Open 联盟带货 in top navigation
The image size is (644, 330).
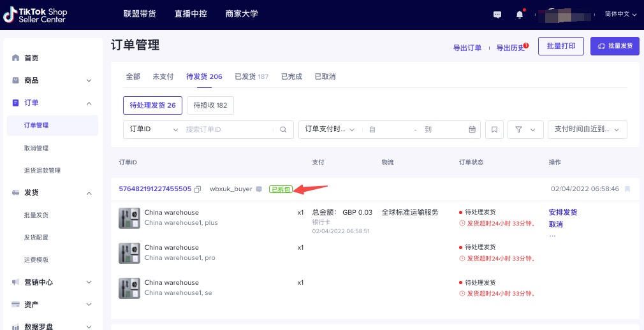pos(140,14)
